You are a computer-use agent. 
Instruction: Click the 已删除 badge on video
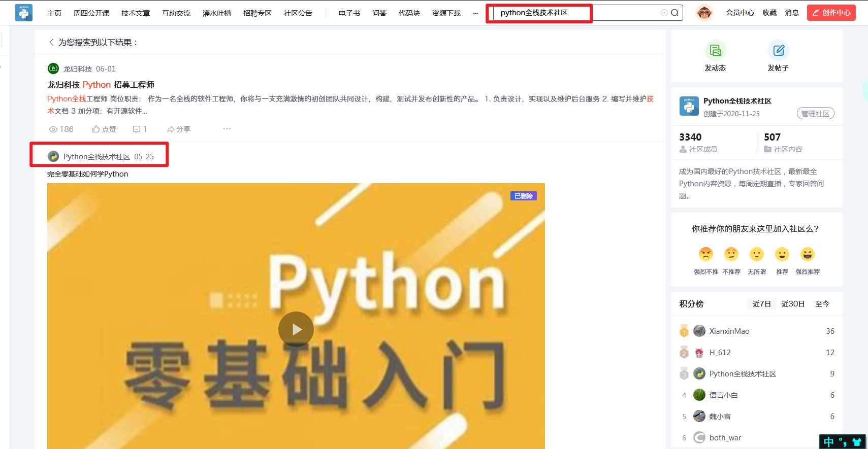point(524,196)
